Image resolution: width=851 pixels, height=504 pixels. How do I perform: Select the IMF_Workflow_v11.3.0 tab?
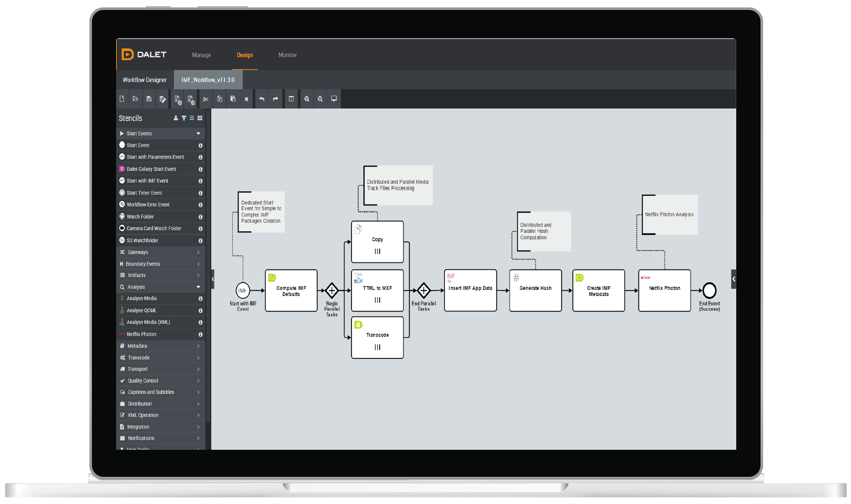[x=208, y=80]
